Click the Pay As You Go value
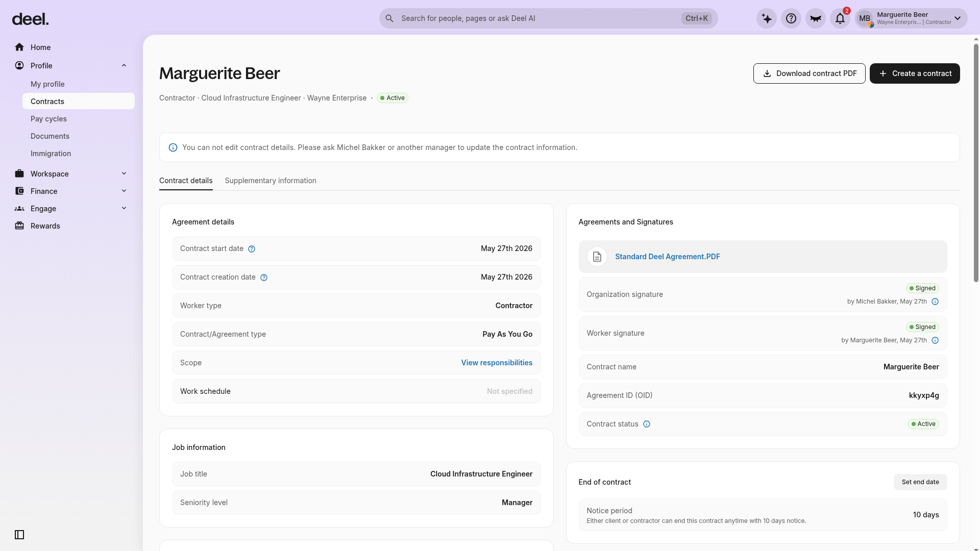980x551 pixels. pos(507,334)
